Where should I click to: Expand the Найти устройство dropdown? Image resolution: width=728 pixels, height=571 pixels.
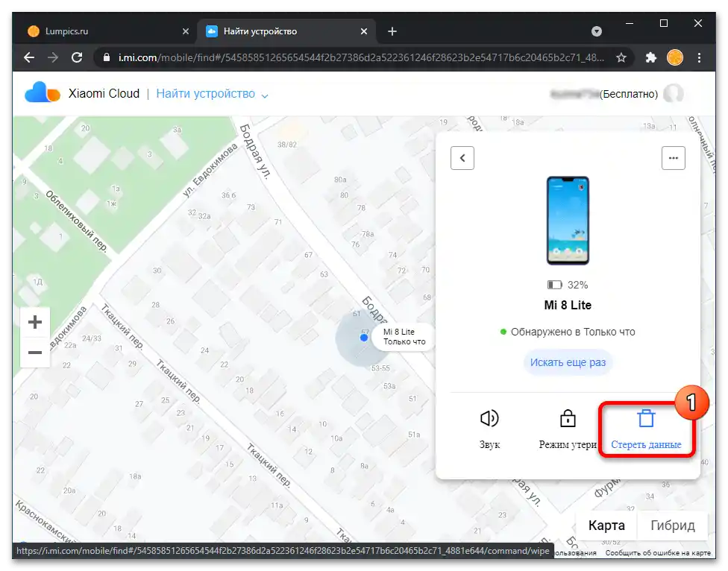265,95
